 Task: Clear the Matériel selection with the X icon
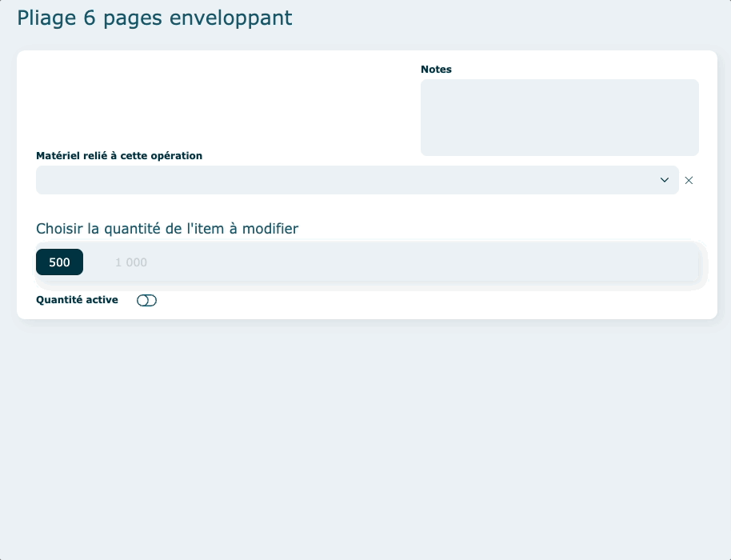[x=689, y=181]
